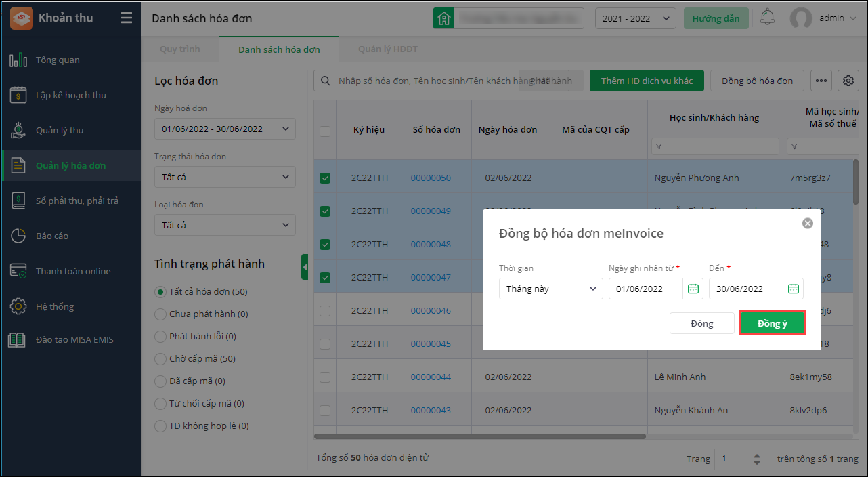Select the 'Chờ cấp mã (50)' radio option
Viewport: 868px width, 477px height.
click(160, 358)
